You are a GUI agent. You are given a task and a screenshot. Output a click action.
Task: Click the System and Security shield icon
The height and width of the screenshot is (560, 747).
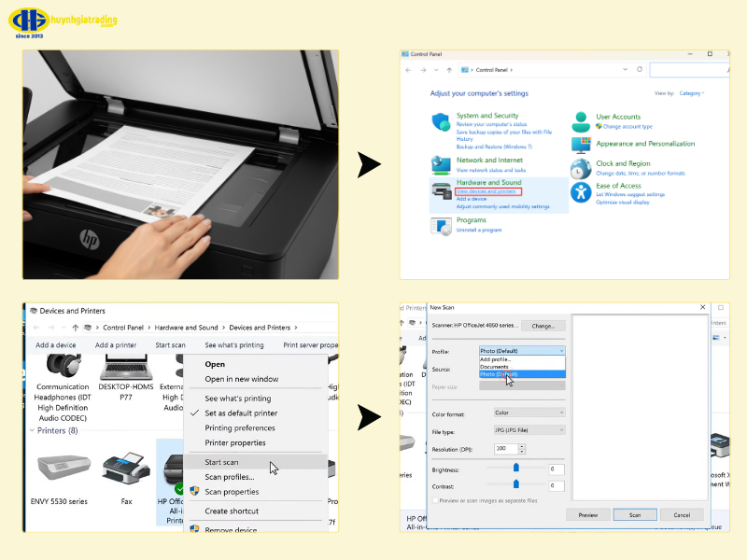(x=441, y=122)
